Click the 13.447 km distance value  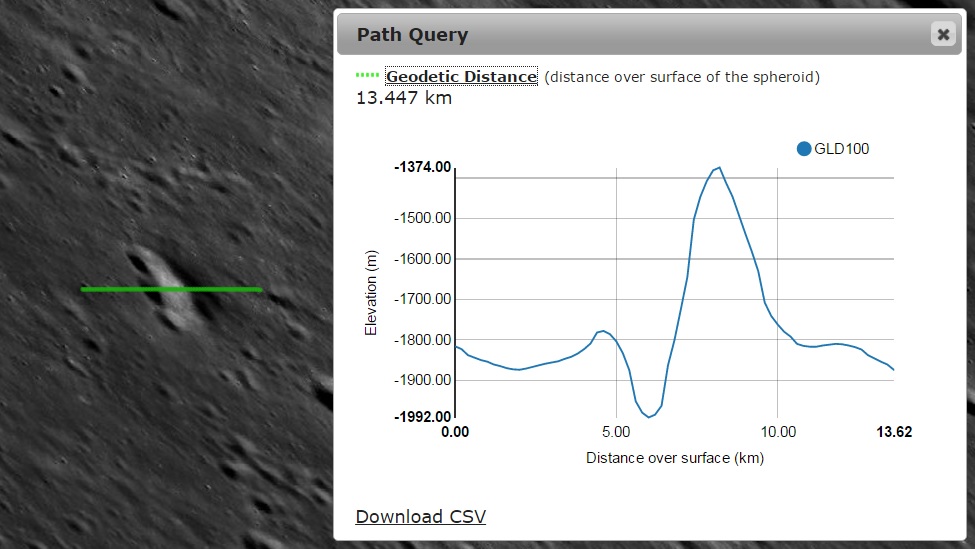click(x=404, y=98)
